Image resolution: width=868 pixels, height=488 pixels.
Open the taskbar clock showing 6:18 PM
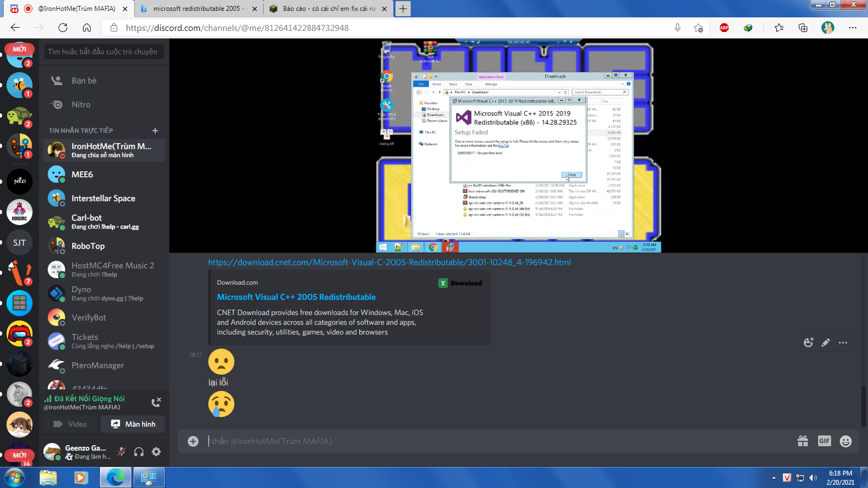(840, 478)
